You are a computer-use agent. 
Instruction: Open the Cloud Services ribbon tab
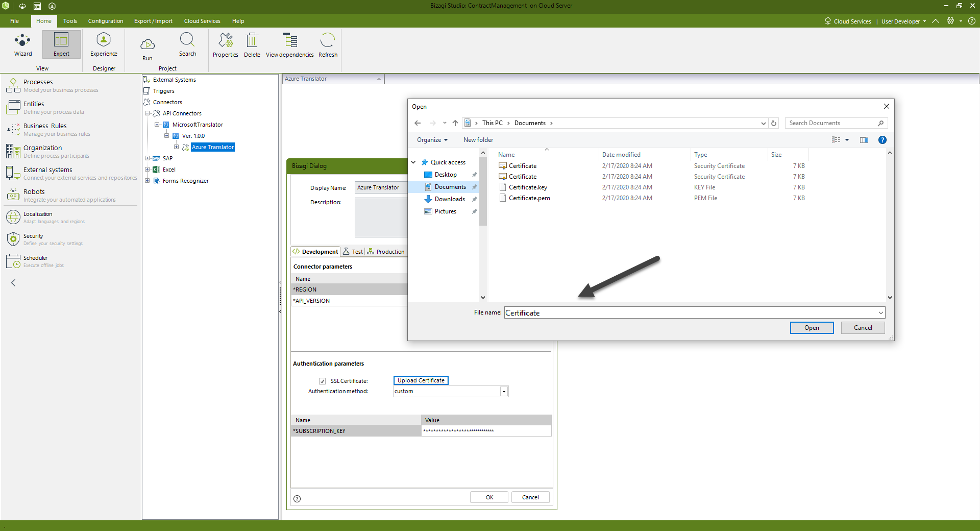pos(202,21)
